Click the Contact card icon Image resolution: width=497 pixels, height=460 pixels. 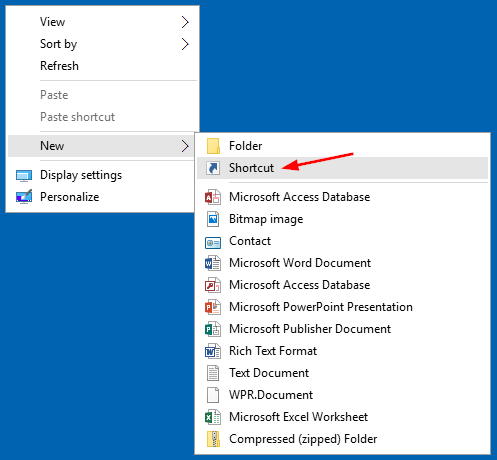tap(213, 242)
